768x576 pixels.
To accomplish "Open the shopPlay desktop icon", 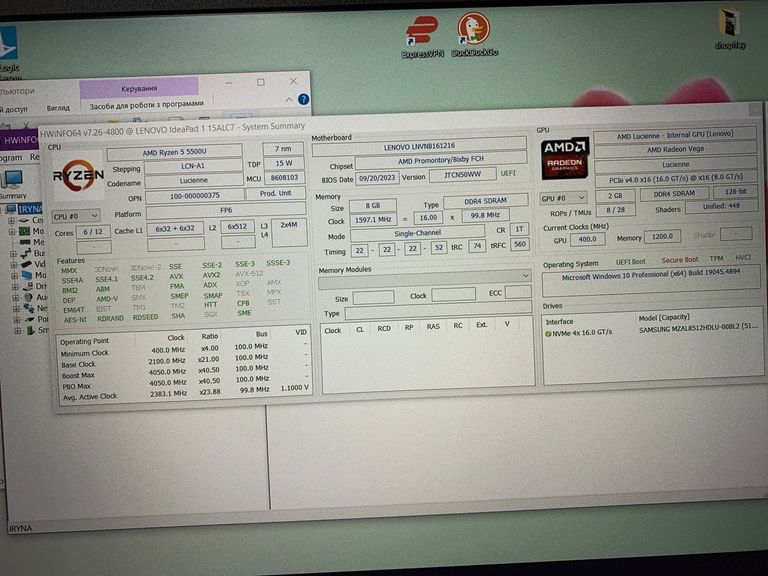I will coord(730,28).
